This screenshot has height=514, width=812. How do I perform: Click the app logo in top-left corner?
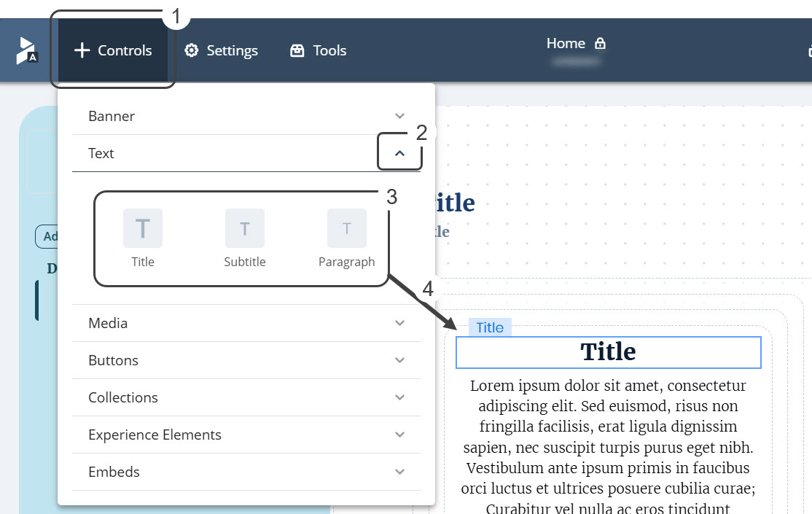point(25,50)
